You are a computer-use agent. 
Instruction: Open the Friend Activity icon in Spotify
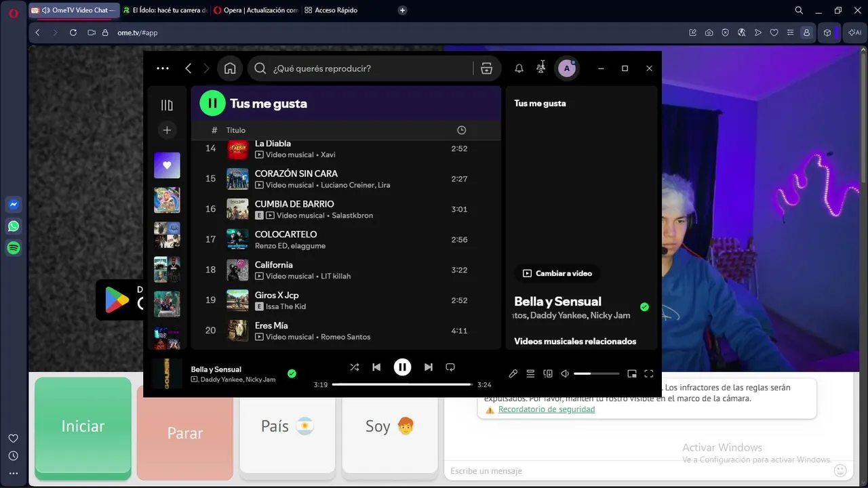[x=540, y=68]
